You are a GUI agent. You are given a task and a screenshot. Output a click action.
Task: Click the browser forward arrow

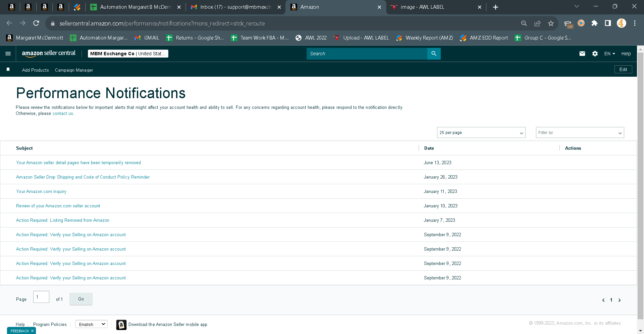[x=22, y=23]
